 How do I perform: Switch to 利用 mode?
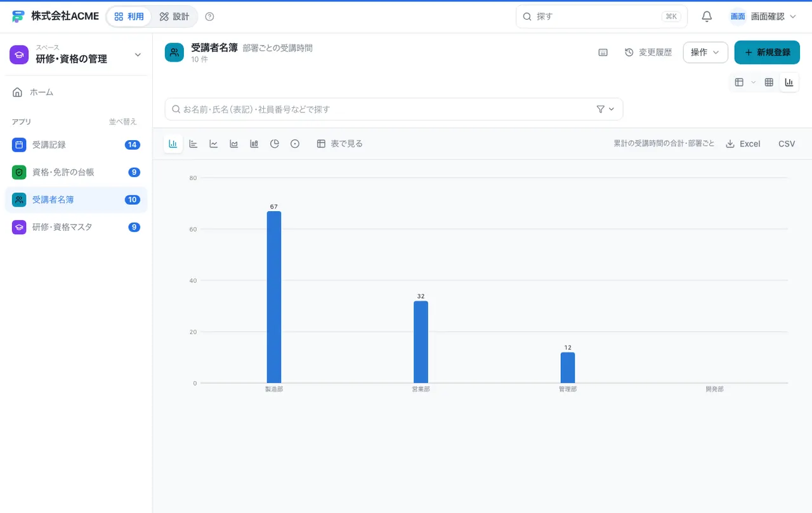[129, 16]
